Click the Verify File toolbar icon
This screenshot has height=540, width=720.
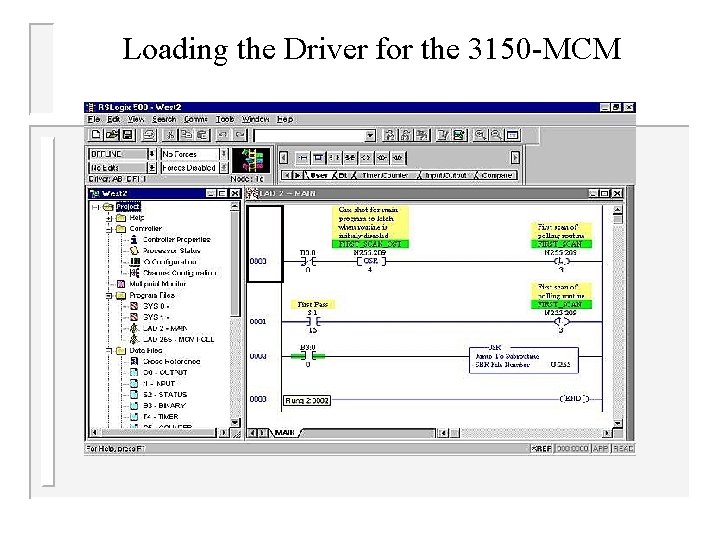tap(443, 135)
